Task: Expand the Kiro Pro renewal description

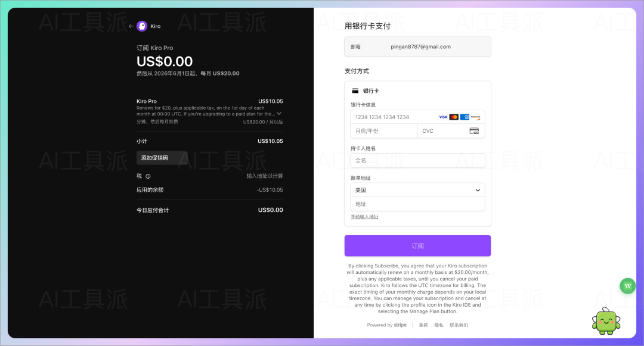Action: click(x=279, y=114)
